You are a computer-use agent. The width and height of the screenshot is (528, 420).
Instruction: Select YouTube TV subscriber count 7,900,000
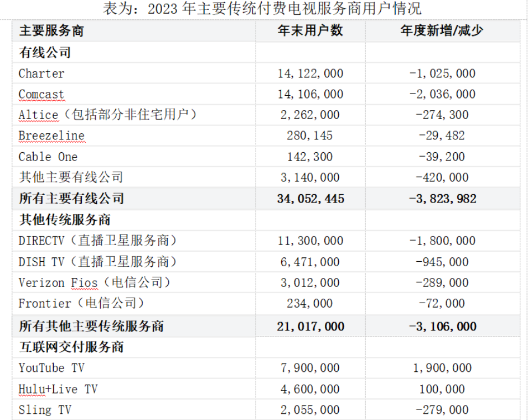310,368
